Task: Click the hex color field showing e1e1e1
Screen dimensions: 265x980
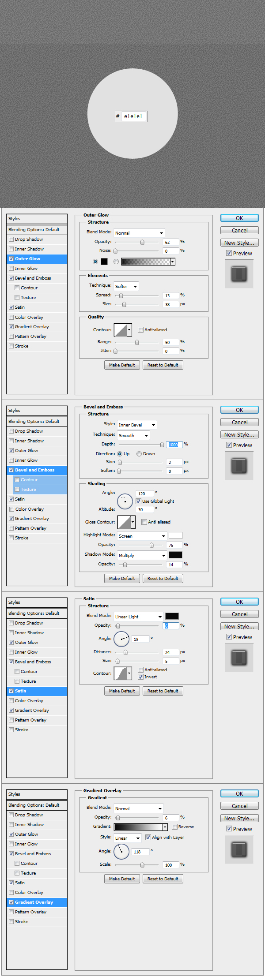Action: 134,116
